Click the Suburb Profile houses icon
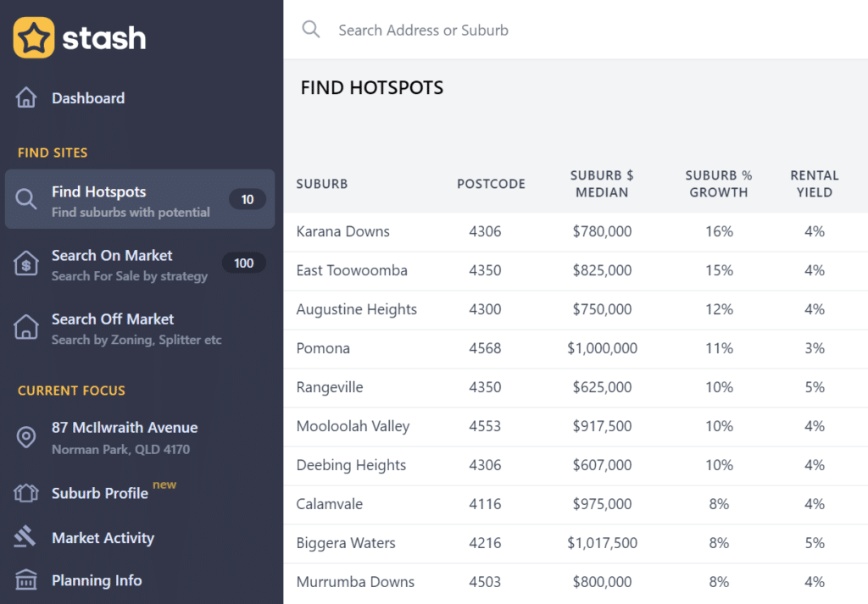Viewport: 868px width, 604px height. click(x=26, y=493)
